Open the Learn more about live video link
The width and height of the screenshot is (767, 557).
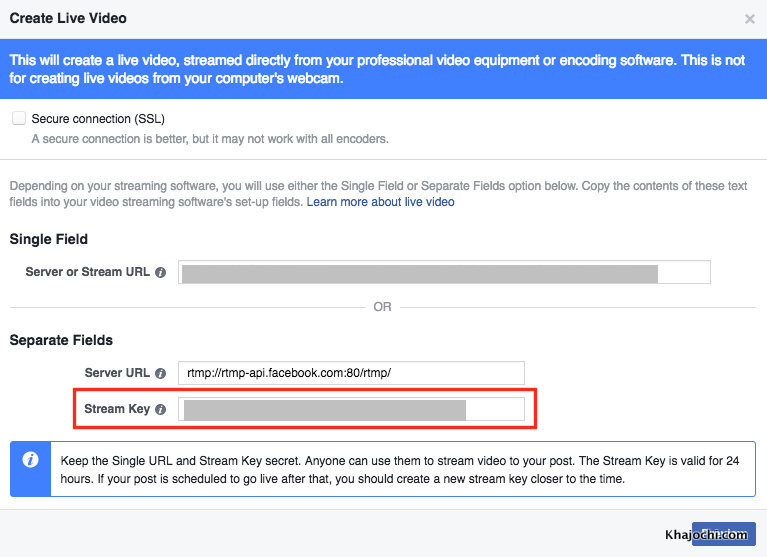(x=380, y=202)
